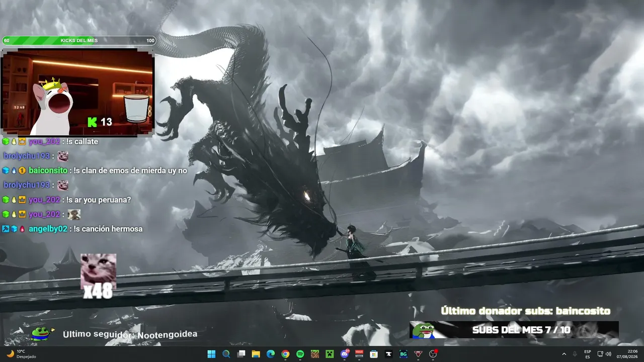Open taskbar Search
This screenshot has width=644, height=362.
pos(226,354)
